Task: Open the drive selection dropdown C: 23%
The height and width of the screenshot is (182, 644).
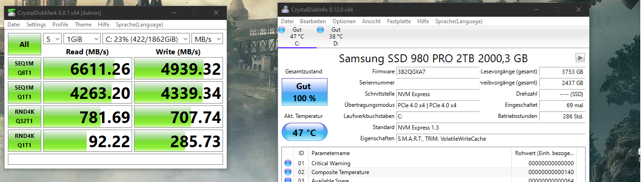Action: pos(146,39)
